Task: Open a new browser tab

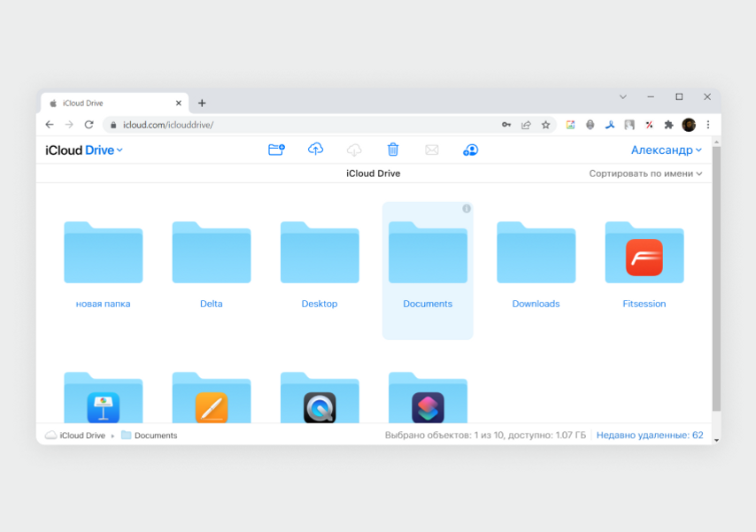Action: coord(202,104)
